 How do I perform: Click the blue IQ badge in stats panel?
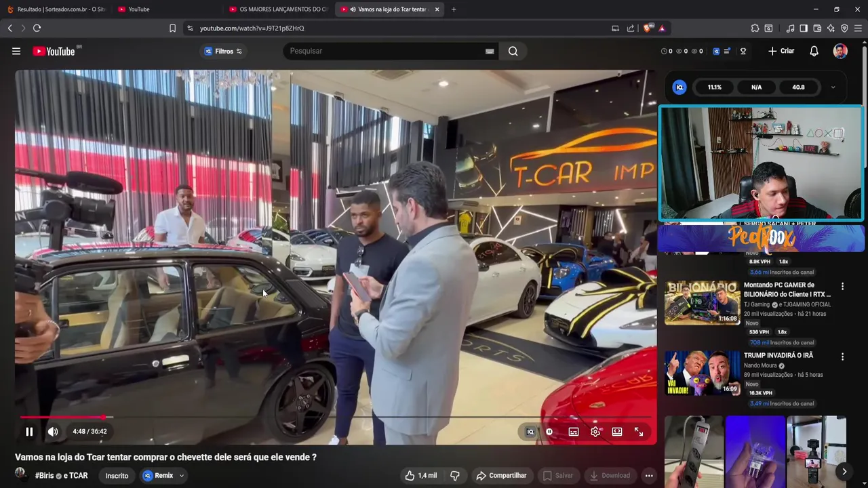pos(679,87)
